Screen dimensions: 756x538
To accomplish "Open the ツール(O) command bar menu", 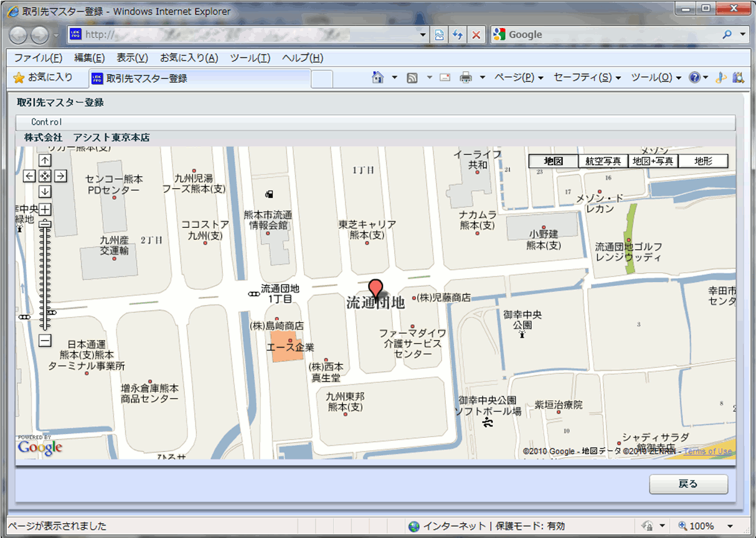I will point(656,78).
